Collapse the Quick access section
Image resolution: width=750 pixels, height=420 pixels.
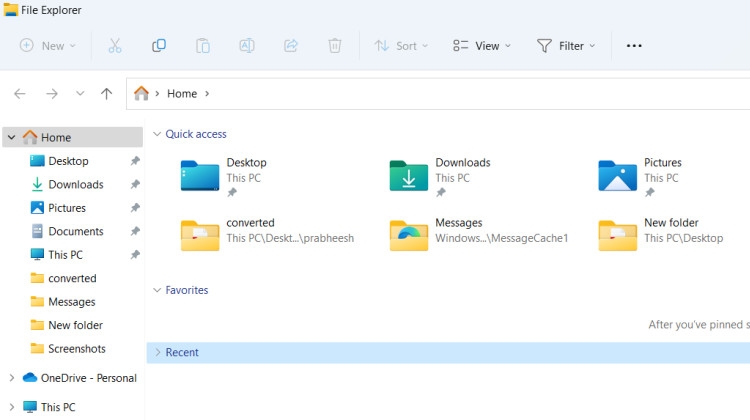click(x=157, y=134)
